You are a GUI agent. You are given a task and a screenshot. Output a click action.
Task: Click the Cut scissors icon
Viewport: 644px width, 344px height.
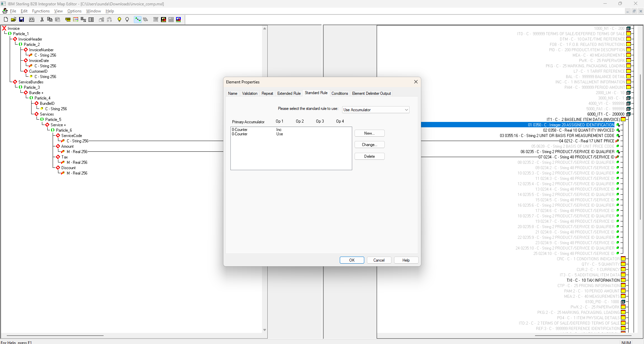click(x=42, y=19)
